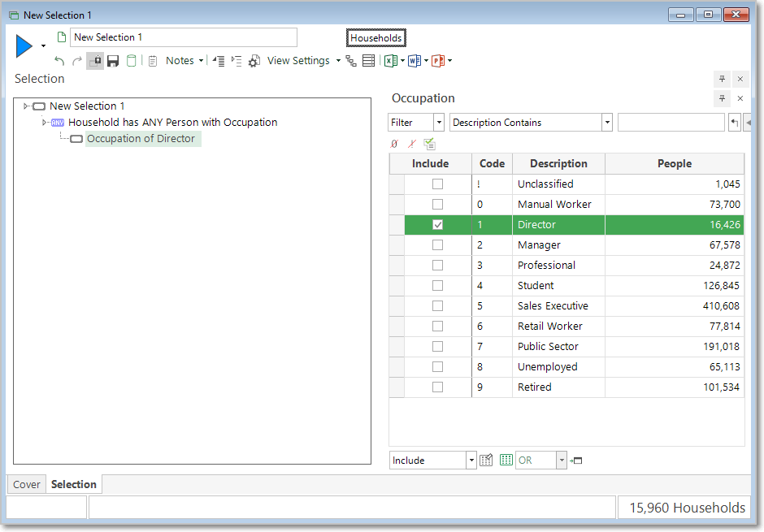Redo the last undone change
This screenshot has height=532, width=764.
pyautogui.click(x=76, y=61)
